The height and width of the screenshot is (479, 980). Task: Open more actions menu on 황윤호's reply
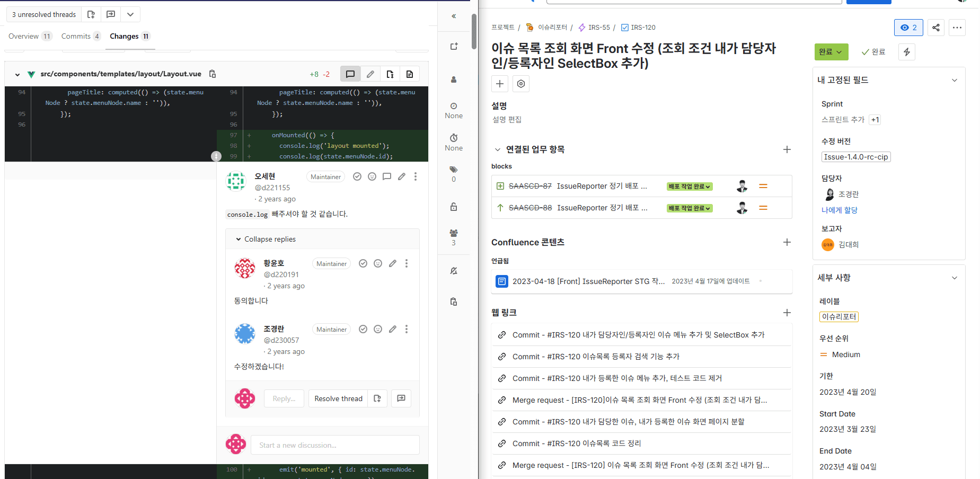(x=407, y=264)
